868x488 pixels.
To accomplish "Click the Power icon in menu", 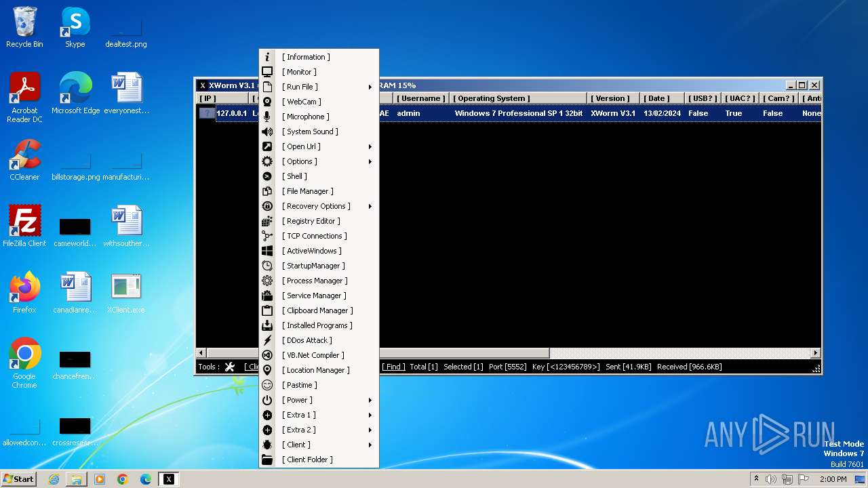I will pyautogui.click(x=267, y=400).
